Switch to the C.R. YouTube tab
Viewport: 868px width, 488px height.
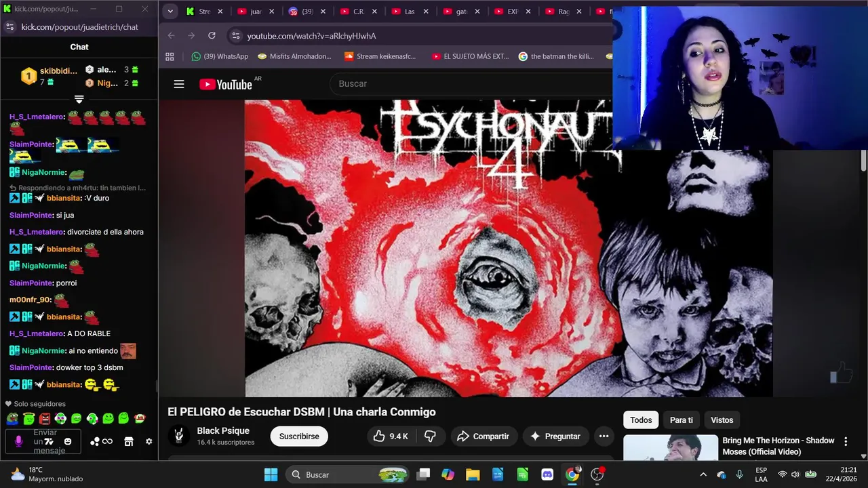click(x=359, y=12)
